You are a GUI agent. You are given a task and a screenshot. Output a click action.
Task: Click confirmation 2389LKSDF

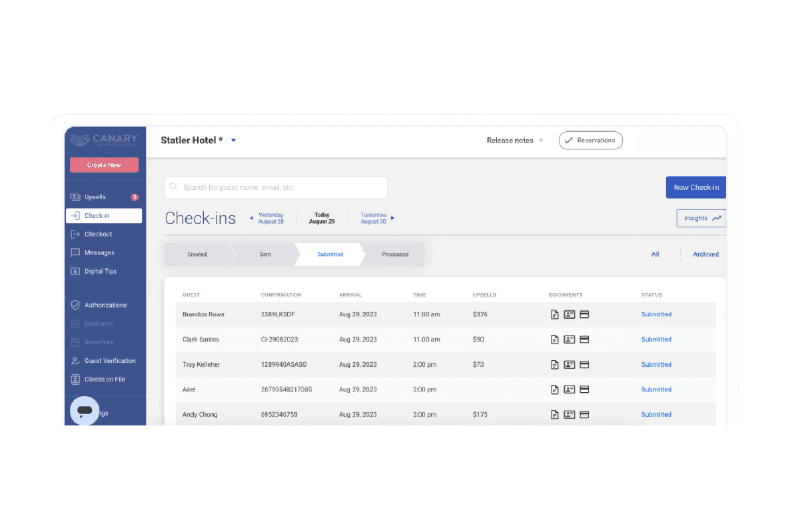tap(278, 314)
